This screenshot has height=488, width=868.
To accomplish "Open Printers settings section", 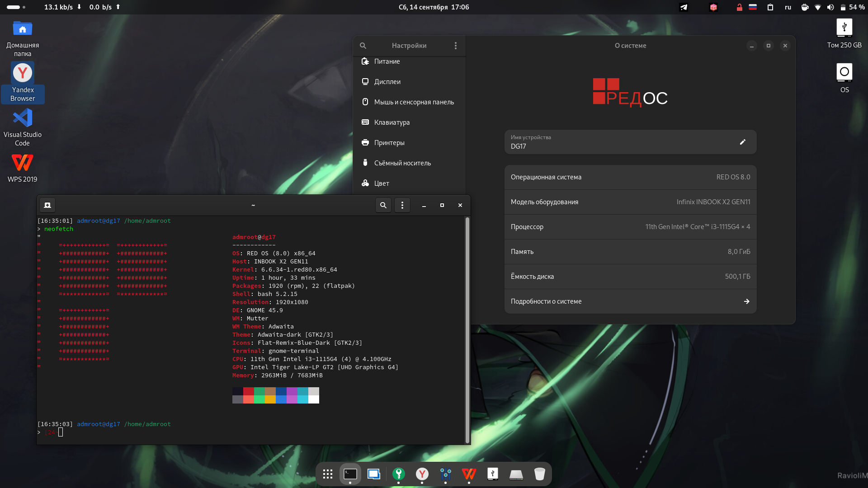I will click(x=389, y=143).
